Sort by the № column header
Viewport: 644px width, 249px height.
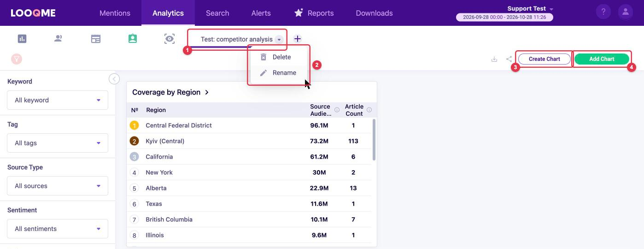(x=135, y=110)
